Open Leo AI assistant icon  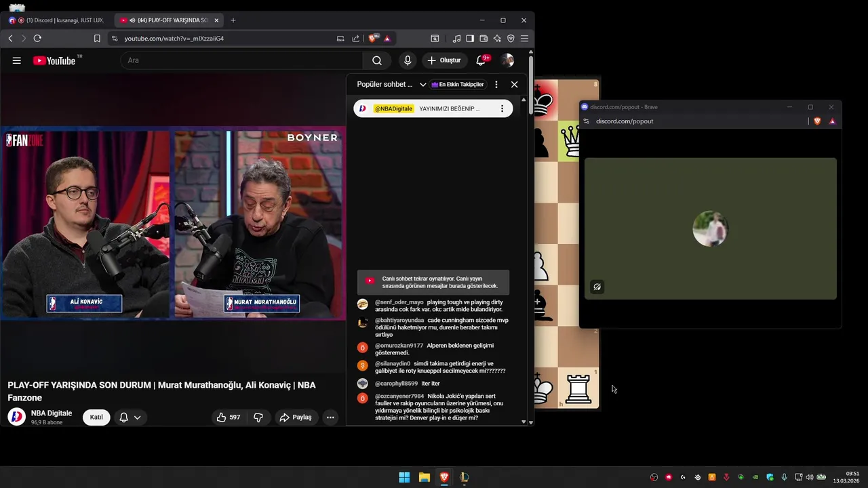[x=497, y=39]
